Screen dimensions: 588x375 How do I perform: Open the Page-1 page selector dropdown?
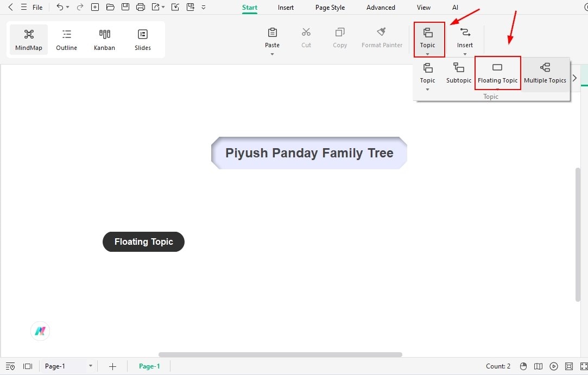click(90, 366)
